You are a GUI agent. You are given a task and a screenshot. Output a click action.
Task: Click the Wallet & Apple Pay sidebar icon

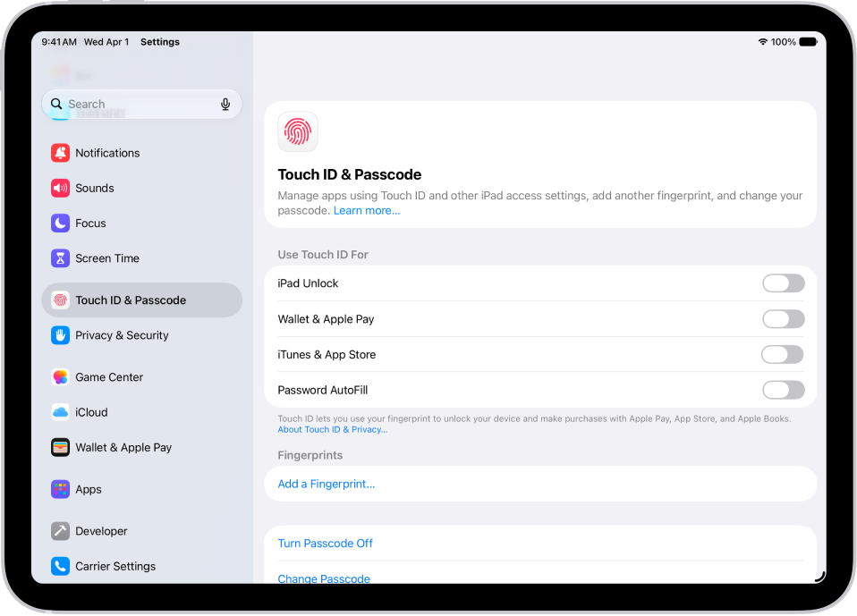pyautogui.click(x=60, y=447)
